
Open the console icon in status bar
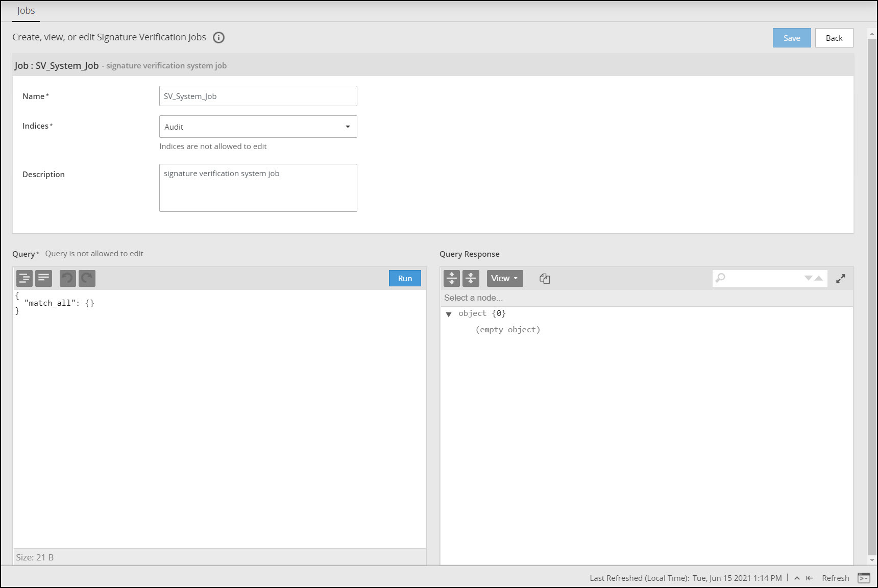864,578
